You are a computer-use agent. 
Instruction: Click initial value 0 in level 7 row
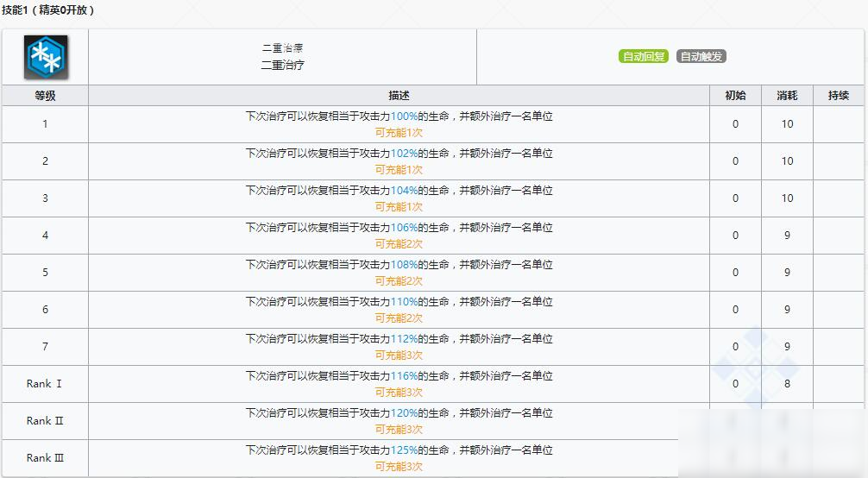pos(735,347)
